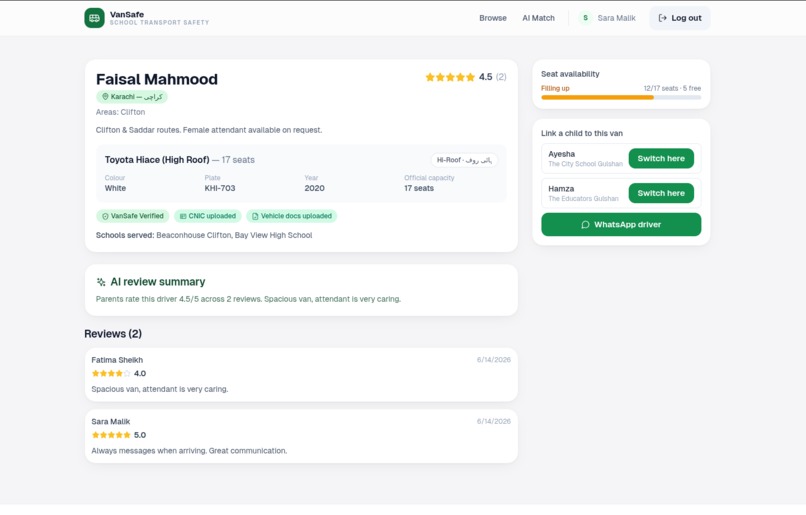Click the Vehicle docs uploaded badge
Screen dimensions: 806x515
click(291, 216)
